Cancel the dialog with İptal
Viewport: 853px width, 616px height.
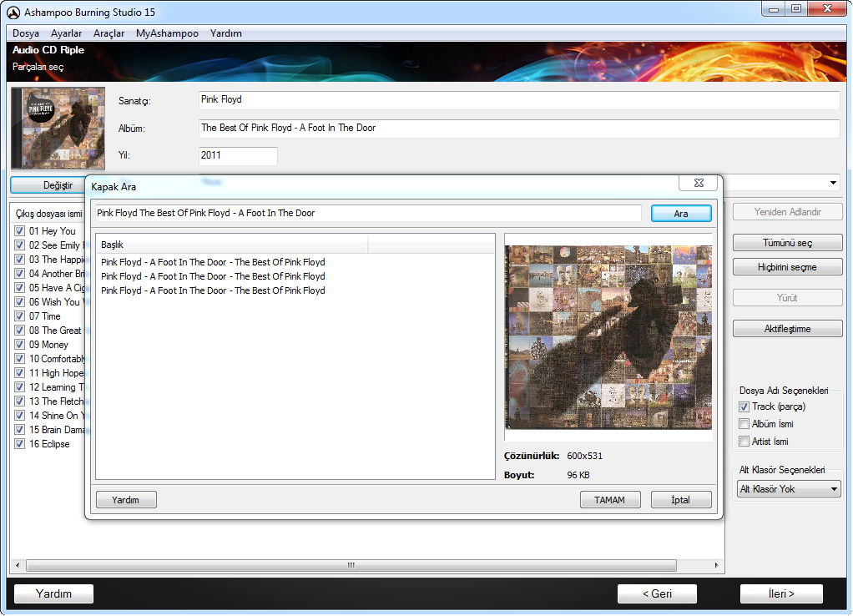(x=680, y=499)
